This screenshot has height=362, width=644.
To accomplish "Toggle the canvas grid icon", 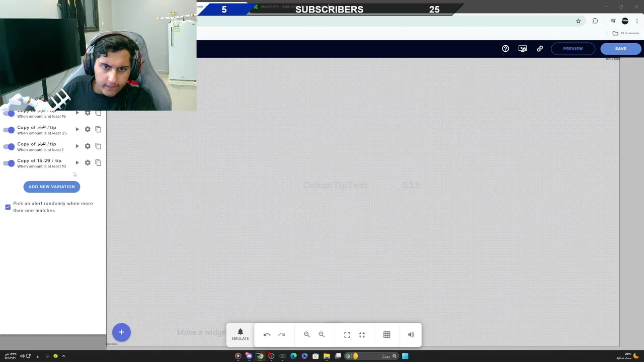I will pos(386,334).
